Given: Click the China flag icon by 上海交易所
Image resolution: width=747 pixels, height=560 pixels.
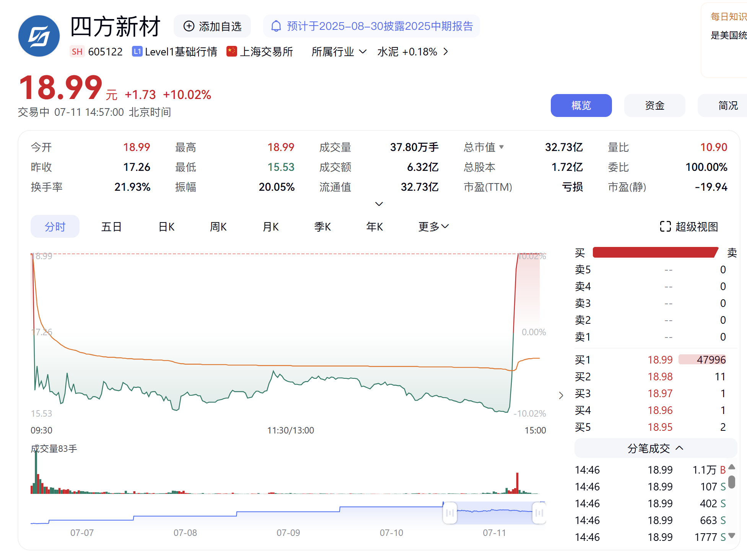Looking at the screenshot, I should point(231,51).
